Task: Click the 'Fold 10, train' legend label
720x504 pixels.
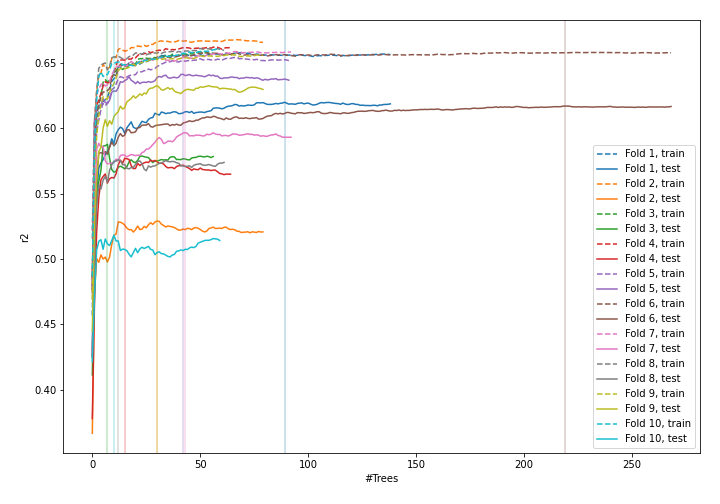Action: 658,423
